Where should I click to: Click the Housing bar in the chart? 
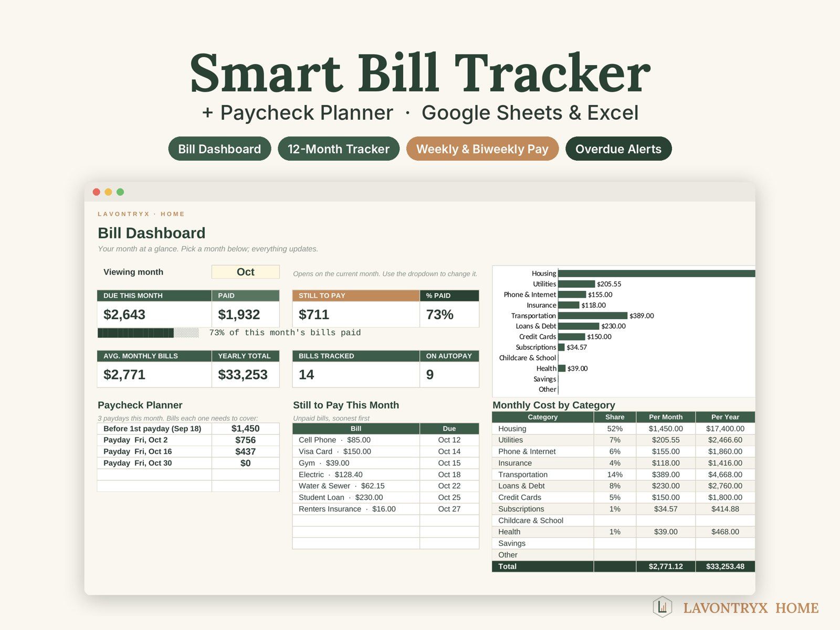pos(656,274)
